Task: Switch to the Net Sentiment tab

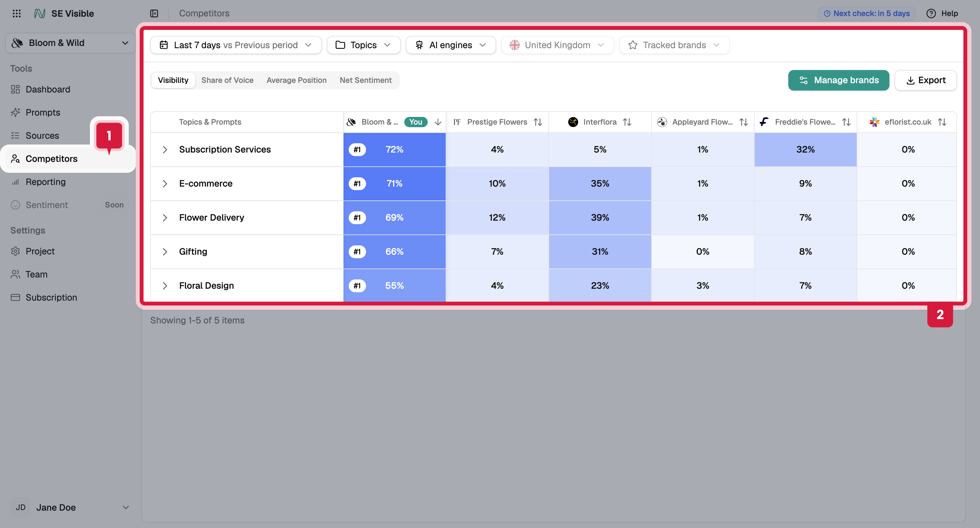Action: point(366,80)
